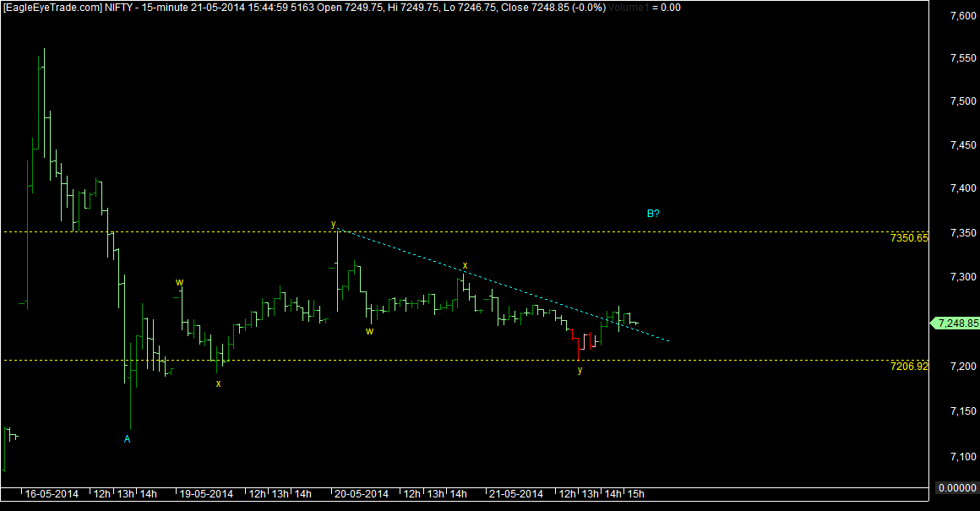Click the 0.00000 value below price axis
The height and width of the screenshot is (511, 980).
pos(957,488)
